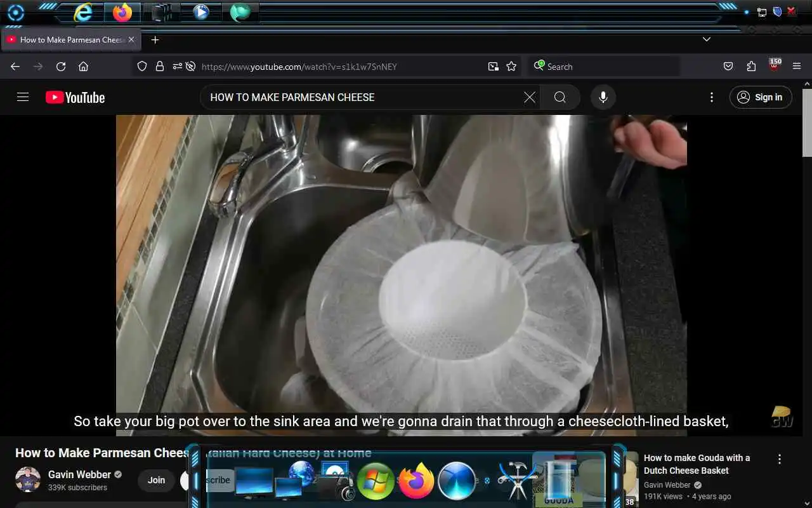Join Gavin Webber channel membership
The width and height of the screenshot is (812, 508).
tap(156, 480)
